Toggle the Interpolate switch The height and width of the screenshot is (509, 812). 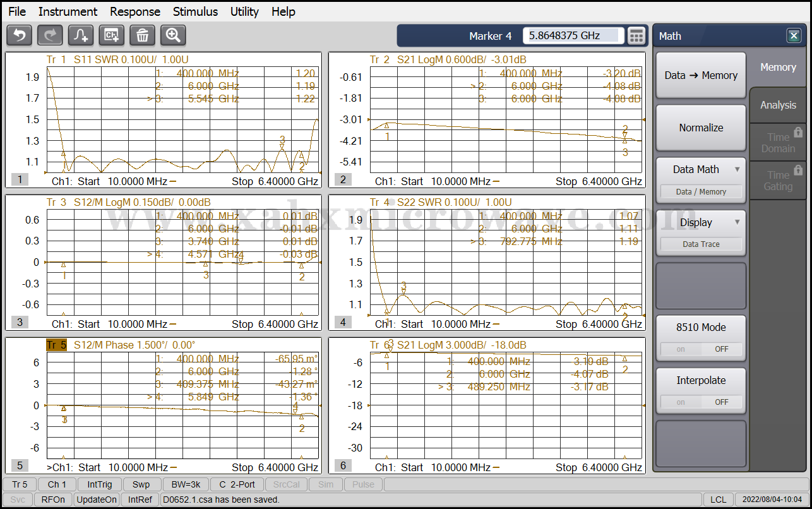[701, 402]
